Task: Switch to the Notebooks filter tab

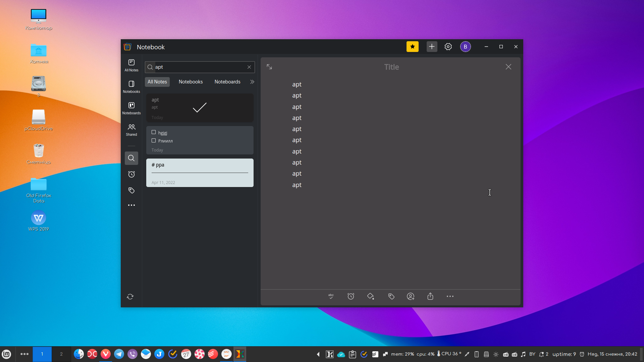Action: (191, 82)
